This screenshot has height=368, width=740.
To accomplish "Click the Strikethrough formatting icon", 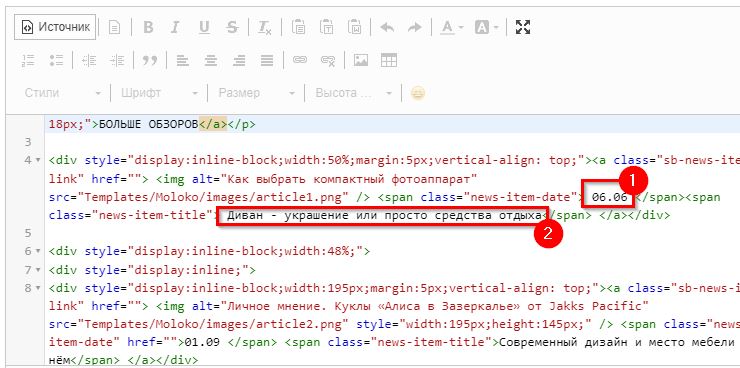I will (232, 27).
